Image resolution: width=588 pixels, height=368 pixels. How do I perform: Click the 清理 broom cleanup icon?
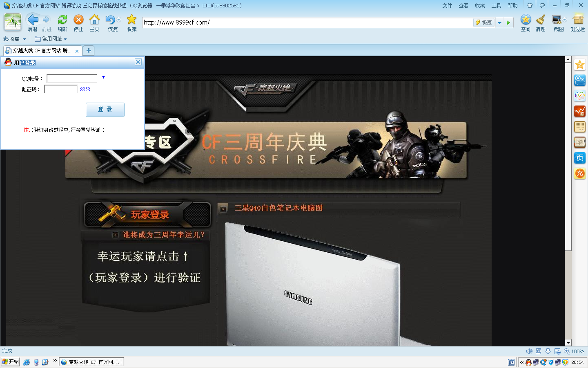(x=541, y=19)
